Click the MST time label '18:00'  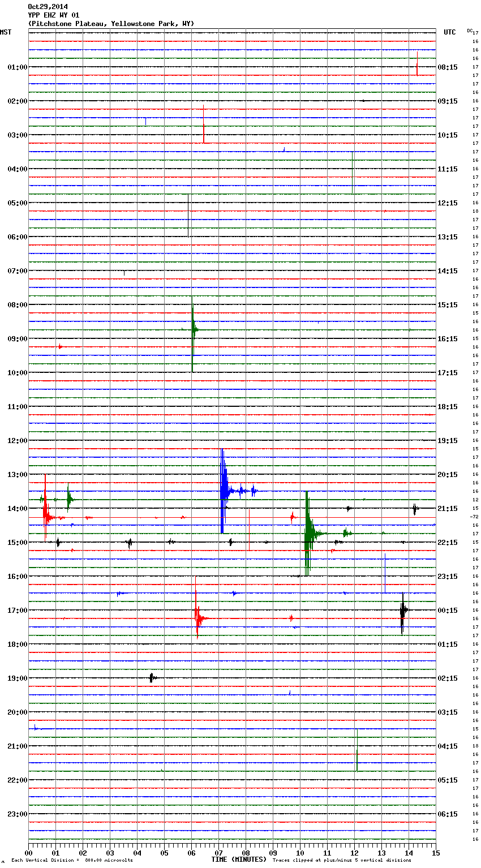point(18,644)
